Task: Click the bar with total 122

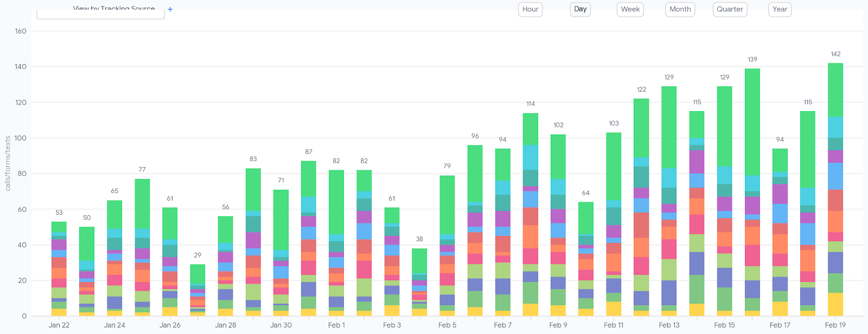Action: tap(641, 207)
